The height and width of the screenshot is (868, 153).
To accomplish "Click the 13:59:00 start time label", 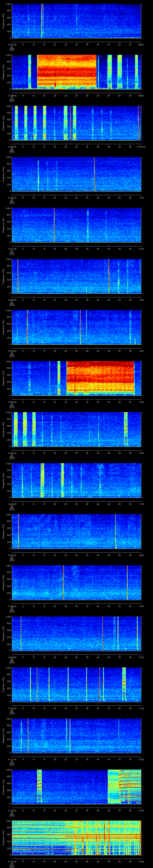I will pos(12,147).
